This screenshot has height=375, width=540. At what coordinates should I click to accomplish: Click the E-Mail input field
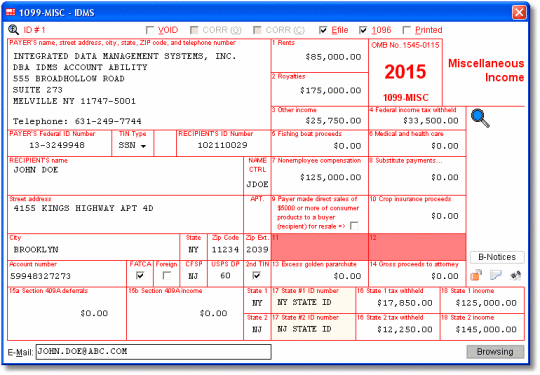(154, 352)
